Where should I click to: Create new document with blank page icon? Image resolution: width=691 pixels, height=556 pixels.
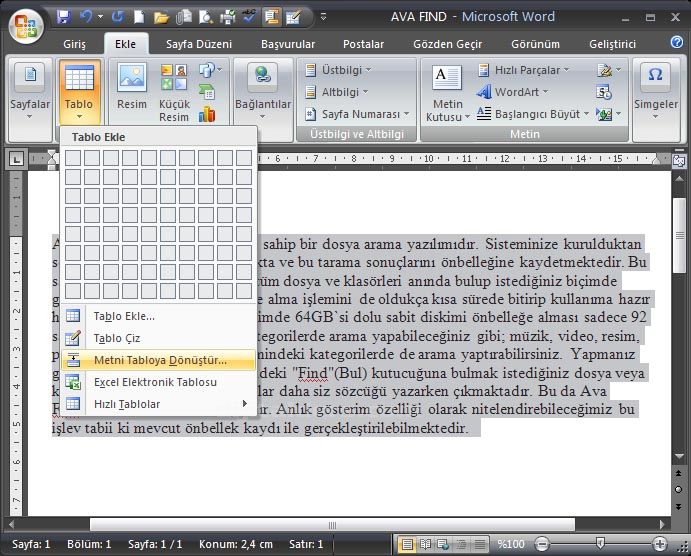pos(139,17)
